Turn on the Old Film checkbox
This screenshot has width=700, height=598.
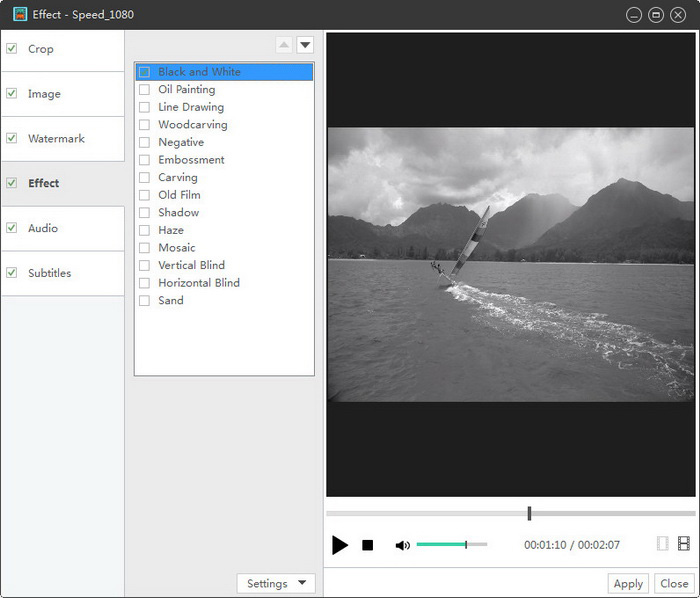pyautogui.click(x=144, y=195)
